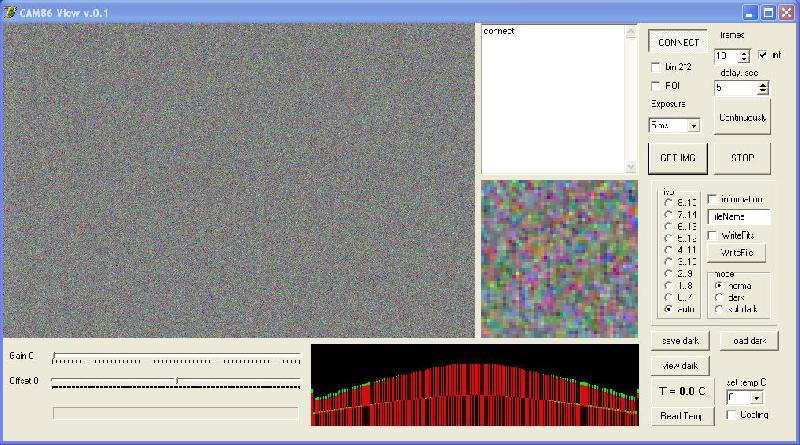Toggle the ROI checkbox

pyautogui.click(x=656, y=86)
